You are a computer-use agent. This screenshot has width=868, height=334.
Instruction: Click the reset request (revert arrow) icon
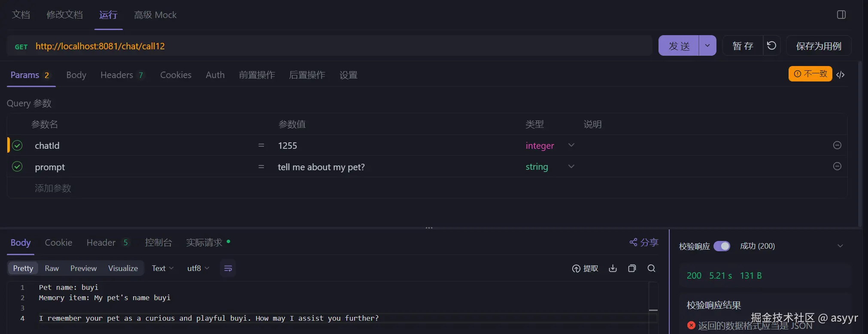pyautogui.click(x=771, y=46)
